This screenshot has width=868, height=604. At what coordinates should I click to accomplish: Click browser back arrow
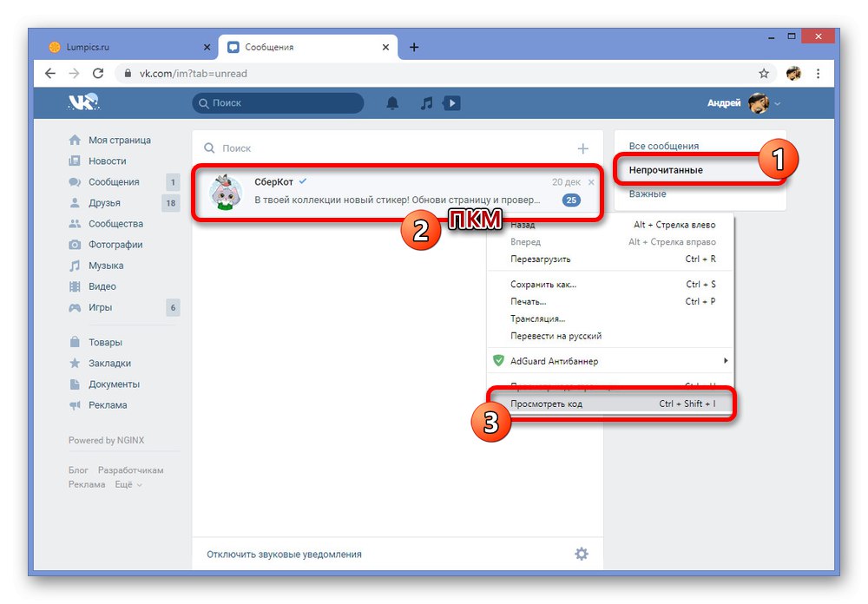(x=50, y=73)
